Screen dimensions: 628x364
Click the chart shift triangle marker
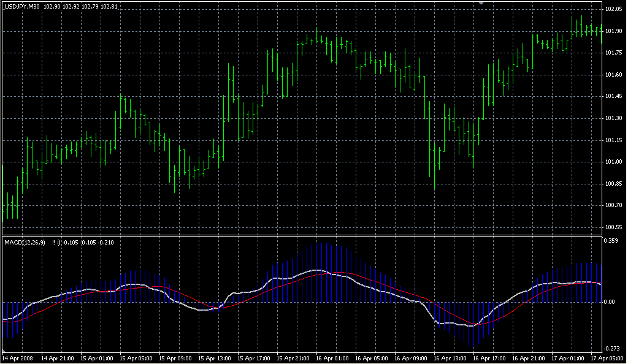[482, 4]
